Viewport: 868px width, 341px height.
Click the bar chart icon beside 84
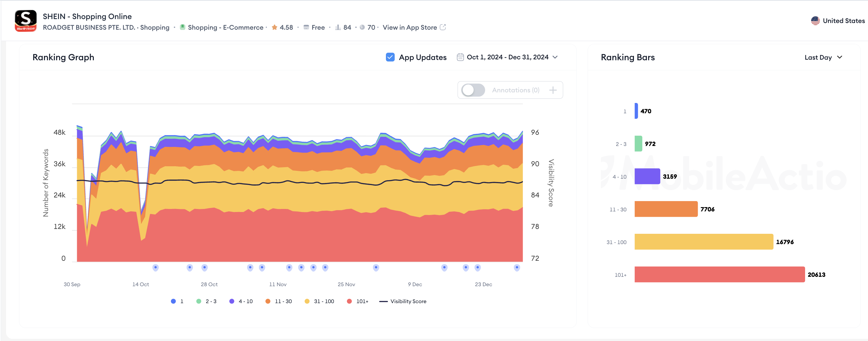point(338,27)
